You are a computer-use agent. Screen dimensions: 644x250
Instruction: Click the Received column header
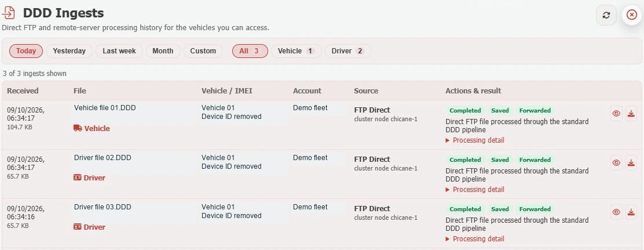click(23, 91)
